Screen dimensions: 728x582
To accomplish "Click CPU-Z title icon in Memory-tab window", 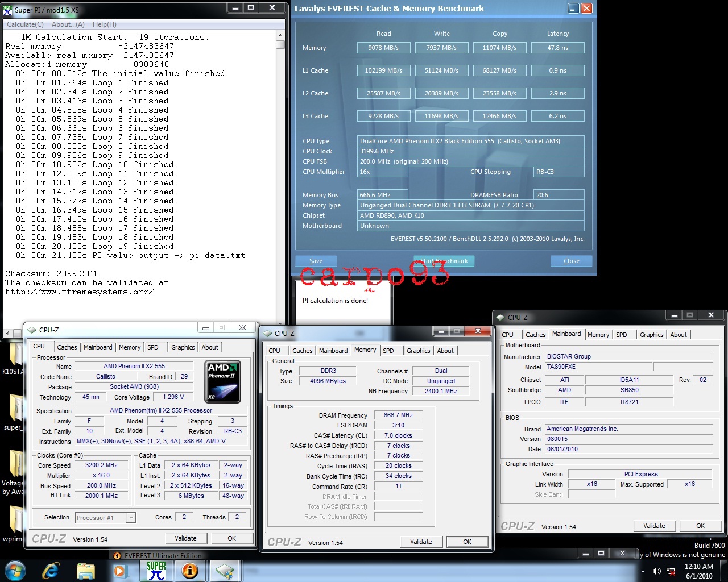I will 267,333.
